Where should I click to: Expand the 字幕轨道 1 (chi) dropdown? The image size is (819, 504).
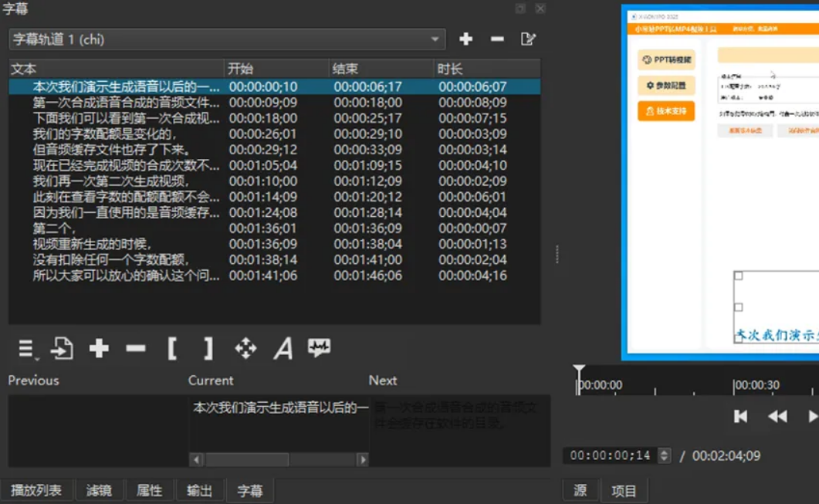(x=435, y=39)
